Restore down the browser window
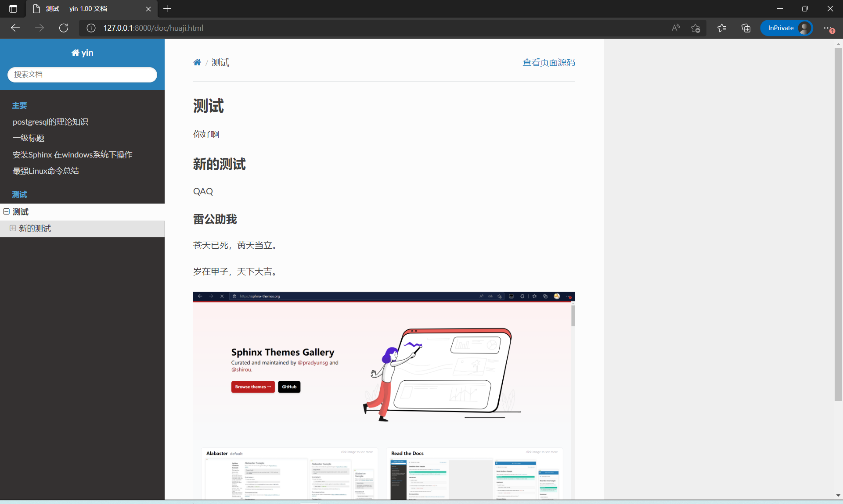The width and height of the screenshot is (843, 504). [805, 9]
